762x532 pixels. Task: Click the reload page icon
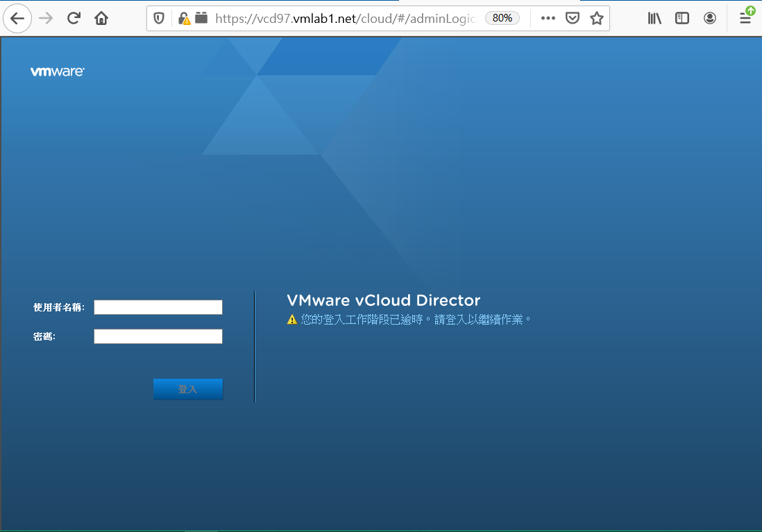74,17
